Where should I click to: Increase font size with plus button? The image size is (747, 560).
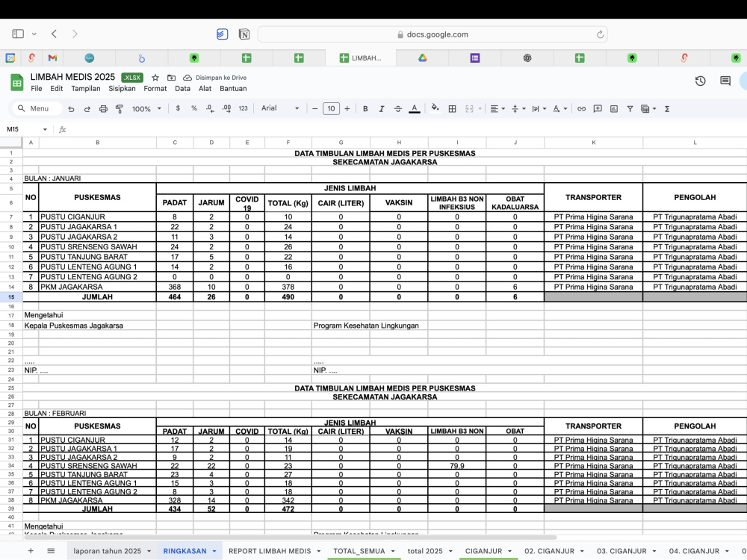pyautogui.click(x=347, y=108)
